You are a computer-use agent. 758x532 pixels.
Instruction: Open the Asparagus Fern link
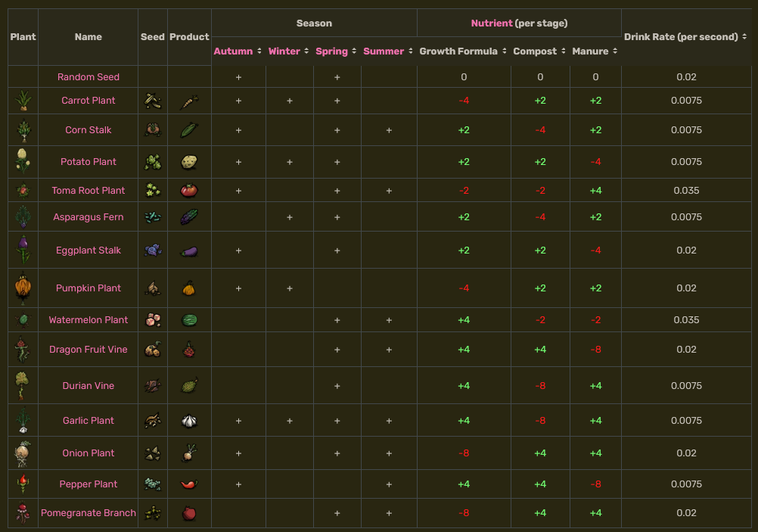(x=89, y=217)
